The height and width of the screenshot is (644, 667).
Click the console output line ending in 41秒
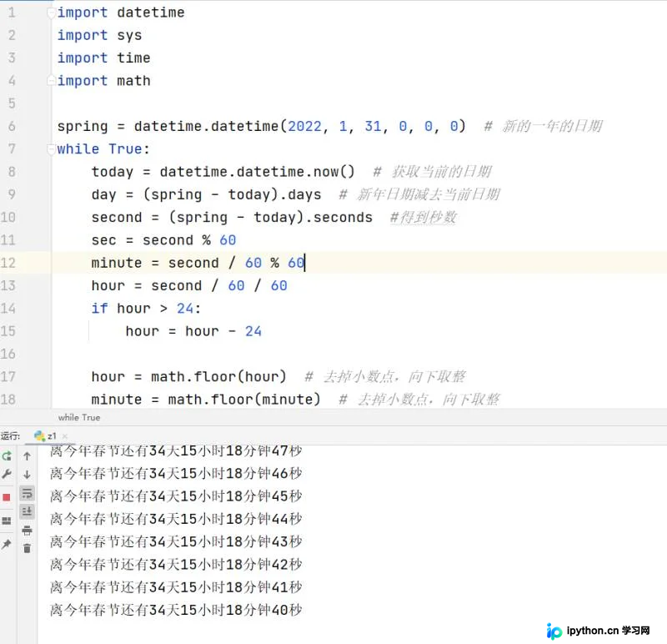176,587
